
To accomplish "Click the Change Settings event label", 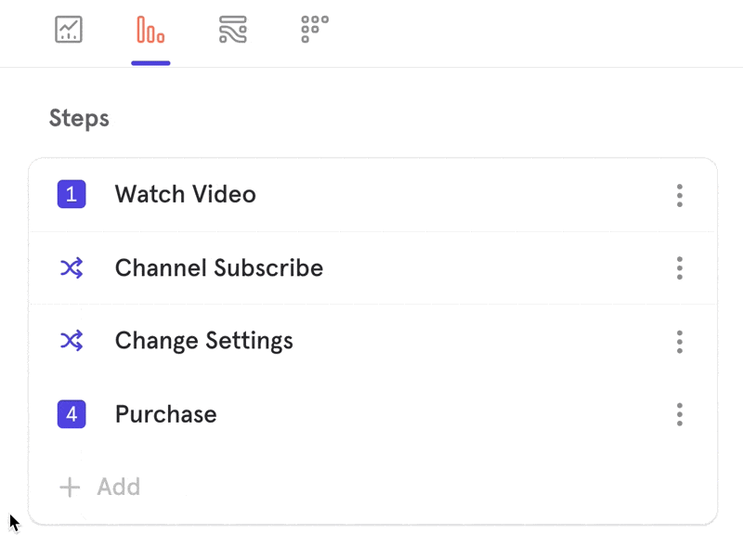I will click(x=203, y=341).
